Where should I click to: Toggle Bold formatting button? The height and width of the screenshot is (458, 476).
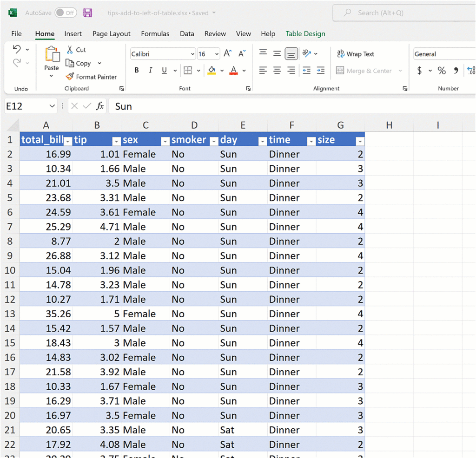(x=137, y=71)
